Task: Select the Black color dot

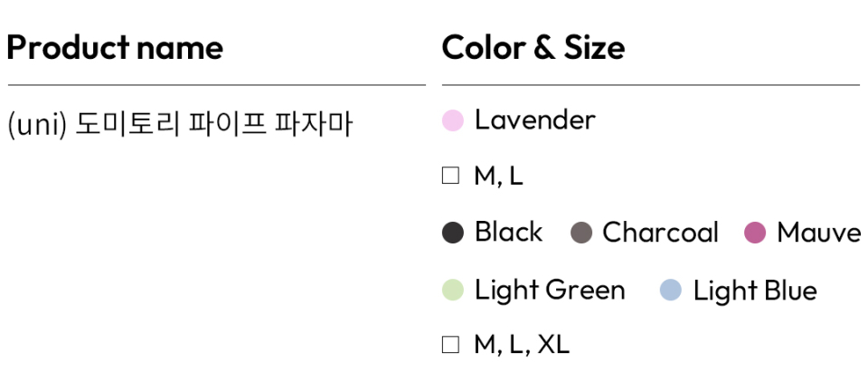Action: [x=453, y=233]
